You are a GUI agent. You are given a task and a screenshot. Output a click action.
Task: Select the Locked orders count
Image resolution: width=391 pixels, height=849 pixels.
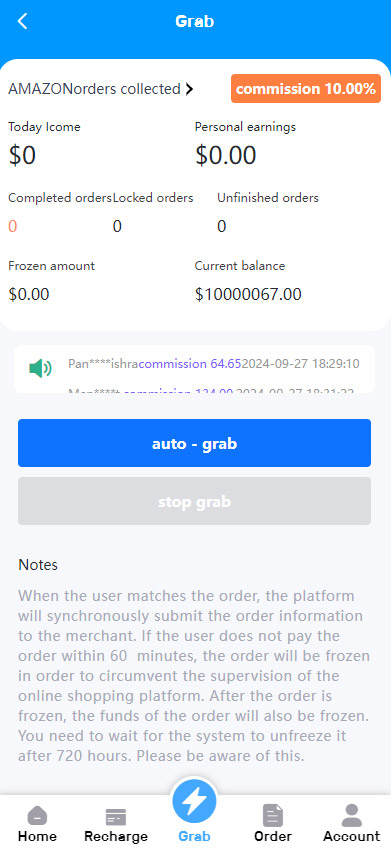[x=117, y=226]
